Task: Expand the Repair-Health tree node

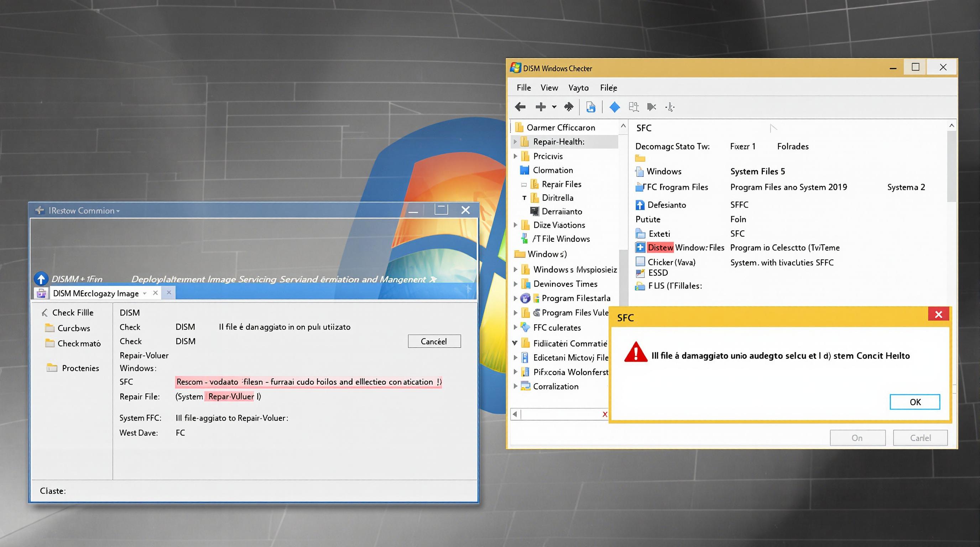Action: (516, 141)
